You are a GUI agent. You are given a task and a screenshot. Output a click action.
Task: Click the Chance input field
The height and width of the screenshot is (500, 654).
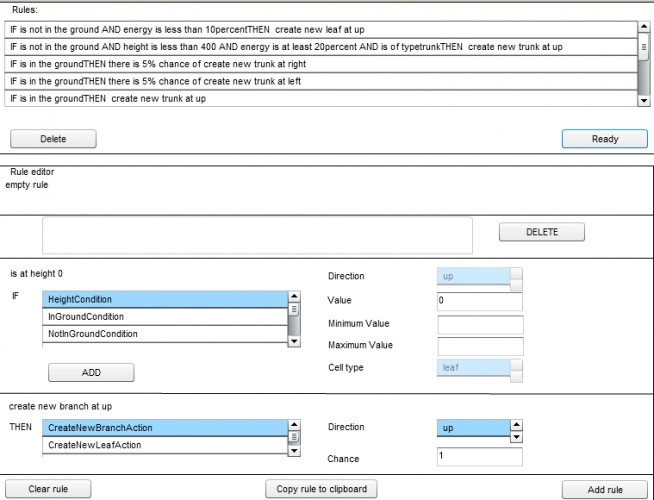coord(480,457)
